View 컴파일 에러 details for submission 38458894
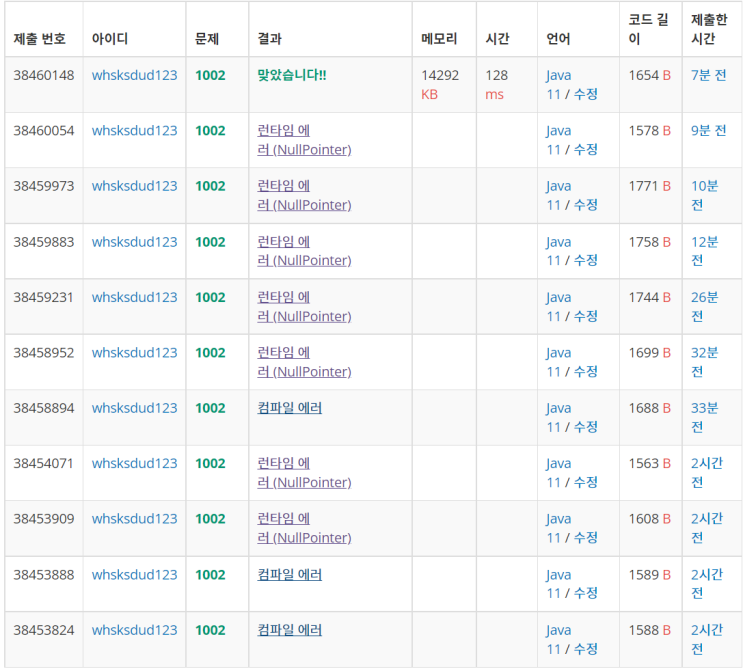743x669 pixels. (289, 408)
